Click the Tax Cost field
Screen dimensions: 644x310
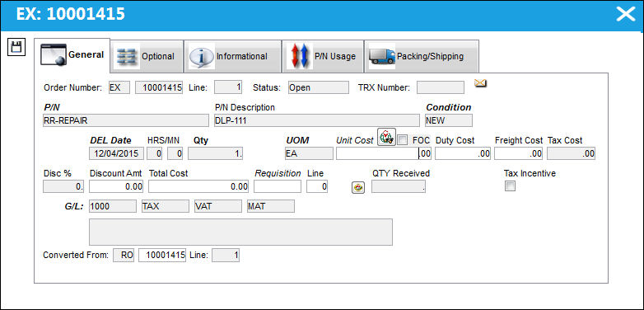click(x=572, y=153)
